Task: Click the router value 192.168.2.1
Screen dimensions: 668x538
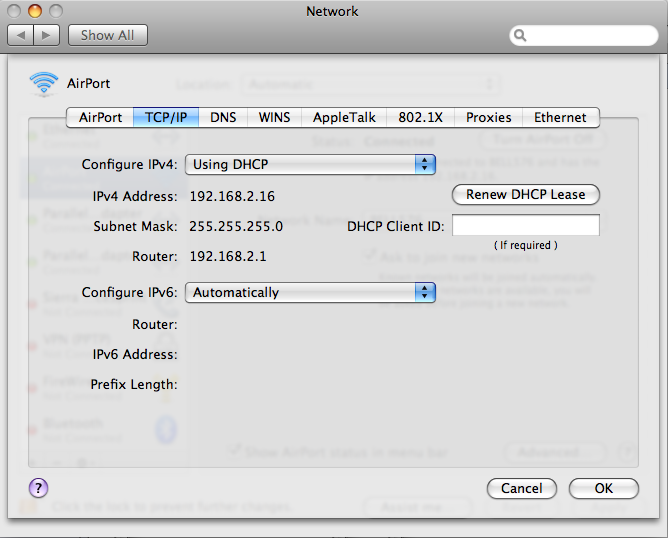Action: tap(228, 256)
